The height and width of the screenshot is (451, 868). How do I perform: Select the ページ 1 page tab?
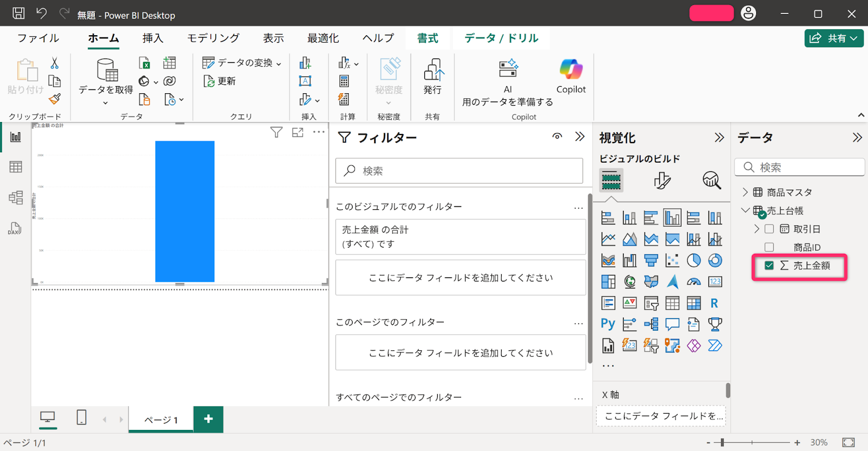161,420
